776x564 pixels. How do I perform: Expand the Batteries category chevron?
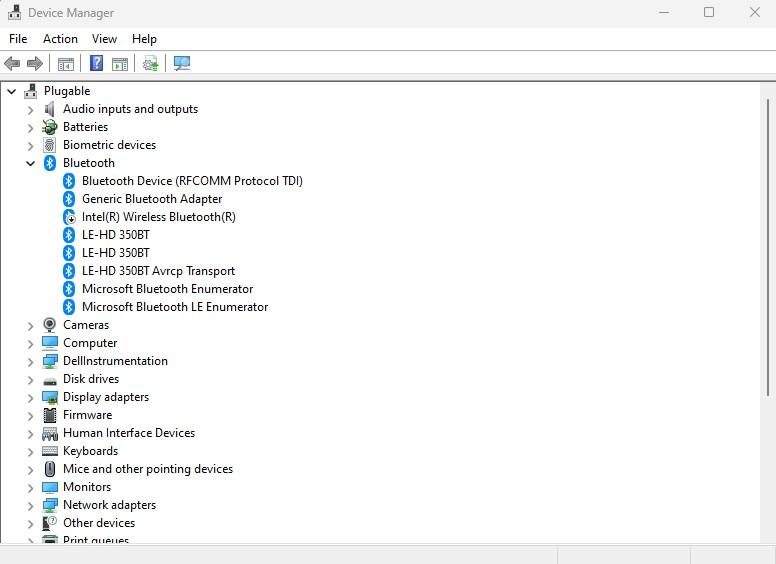point(31,128)
